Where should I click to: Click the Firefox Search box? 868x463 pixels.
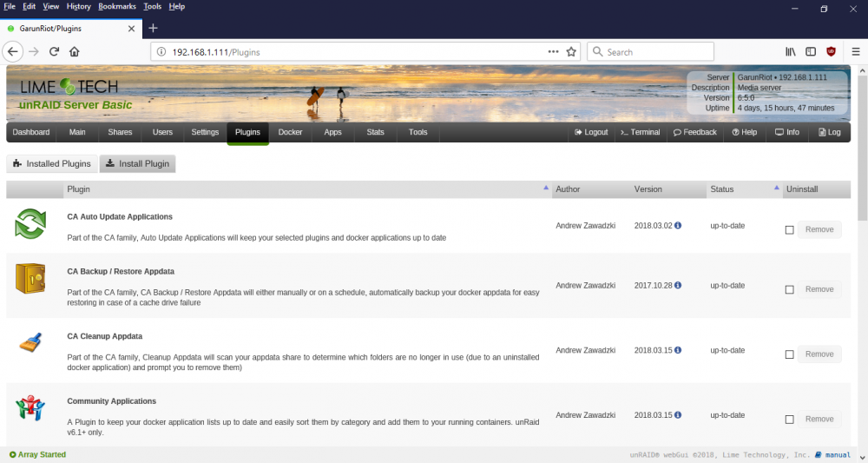pos(650,52)
